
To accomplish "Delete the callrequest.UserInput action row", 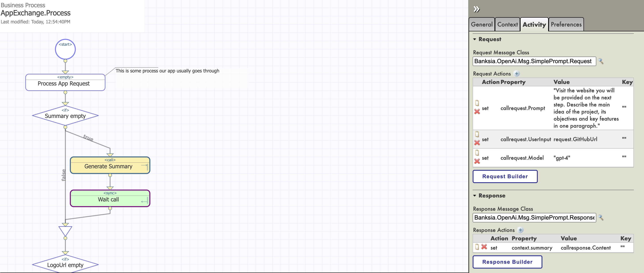I will pos(477,142).
